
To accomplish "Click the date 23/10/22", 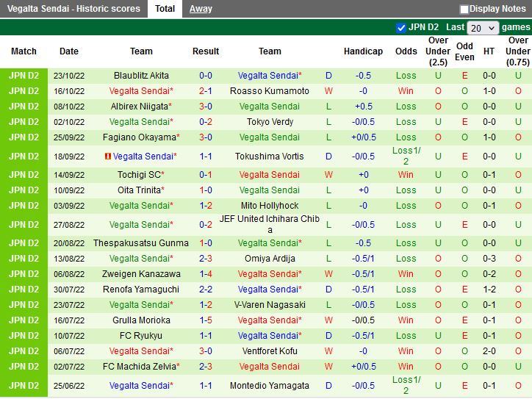I will click(x=69, y=76).
